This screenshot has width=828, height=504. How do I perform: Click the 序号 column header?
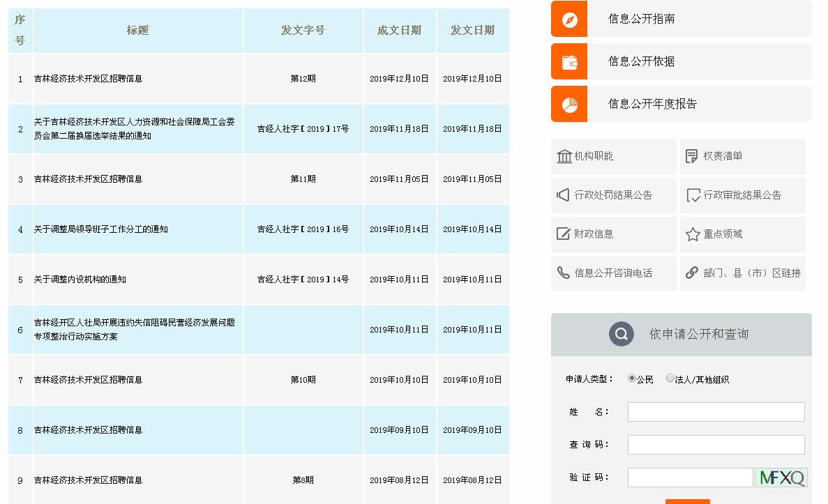[20, 30]
